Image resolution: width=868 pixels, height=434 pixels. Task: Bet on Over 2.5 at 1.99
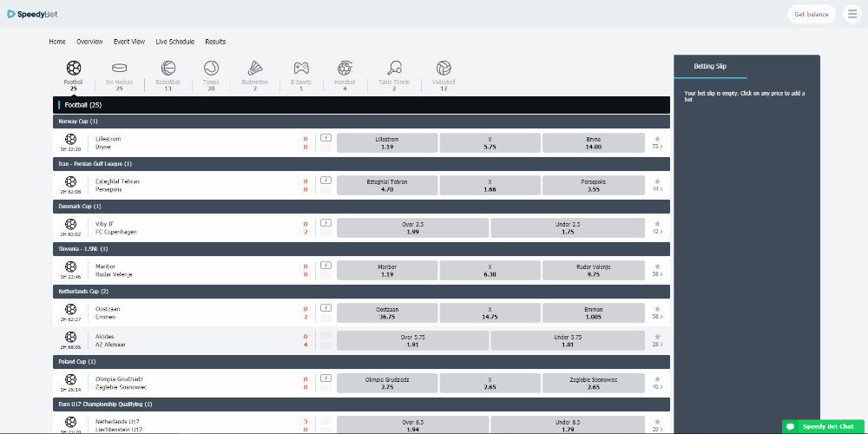[x=412, y=228]
